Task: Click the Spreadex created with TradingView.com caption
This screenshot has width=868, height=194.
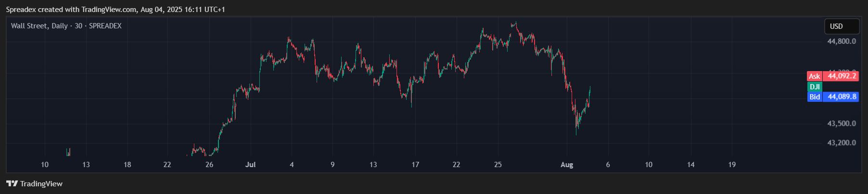Action: pyautogui.click(x=115, y=9)
